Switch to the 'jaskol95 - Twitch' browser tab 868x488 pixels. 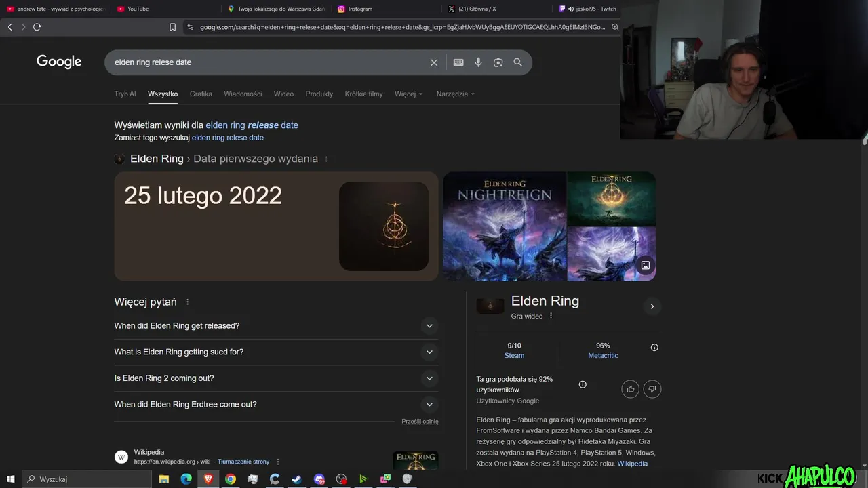587,9
